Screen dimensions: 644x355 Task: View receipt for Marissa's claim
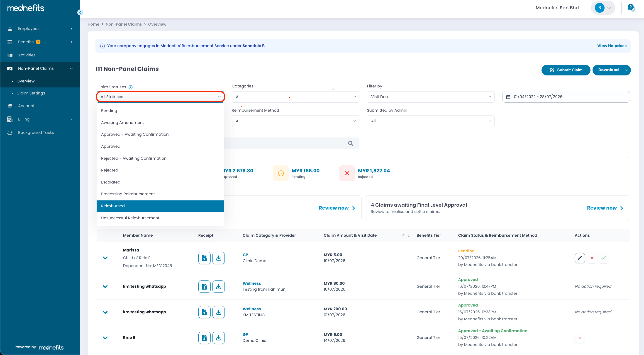click(204, 258)
